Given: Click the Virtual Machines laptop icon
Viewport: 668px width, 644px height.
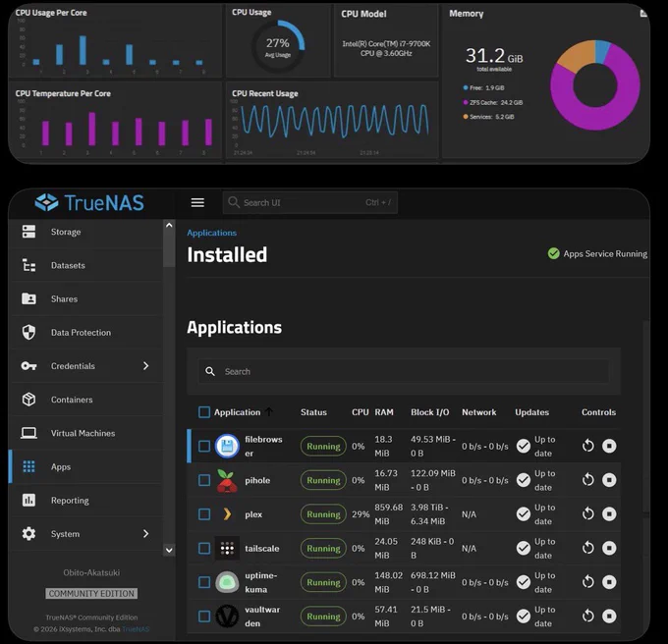Looking at the screenshot, I should tap(28, 433).
